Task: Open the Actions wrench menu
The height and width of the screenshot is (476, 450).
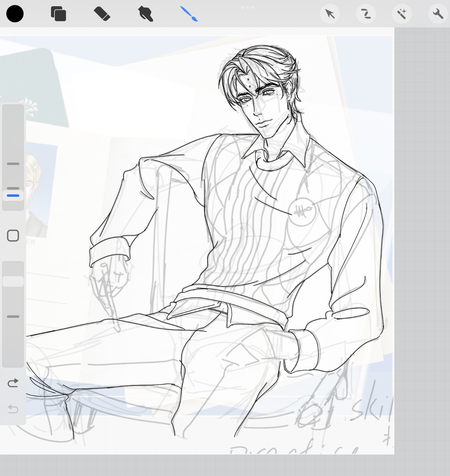Action: tap(438, 14)
